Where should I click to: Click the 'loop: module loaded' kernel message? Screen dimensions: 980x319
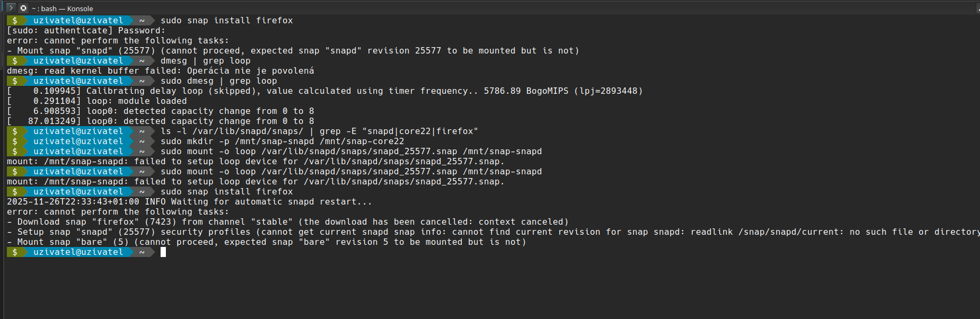pyautogui.click(x=136, y=101)
